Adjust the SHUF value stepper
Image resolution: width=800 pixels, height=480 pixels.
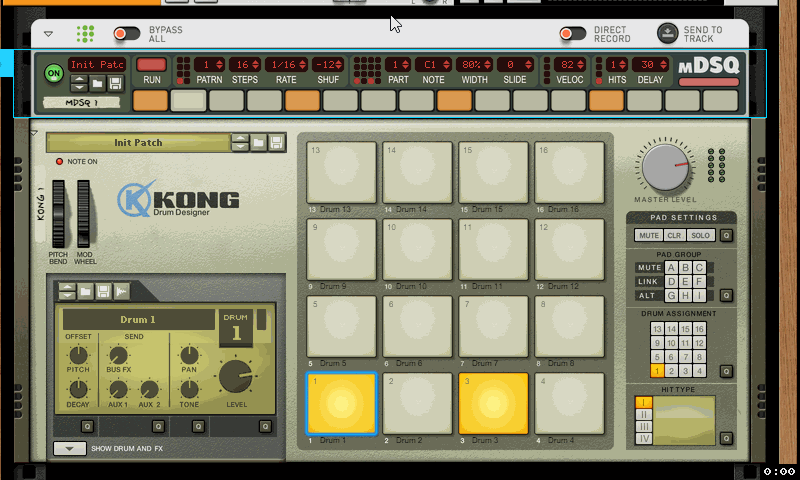click(x=339, y=65)
